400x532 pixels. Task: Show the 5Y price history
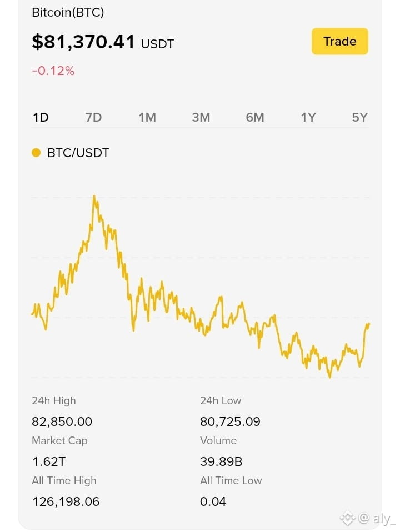[359, 117]
